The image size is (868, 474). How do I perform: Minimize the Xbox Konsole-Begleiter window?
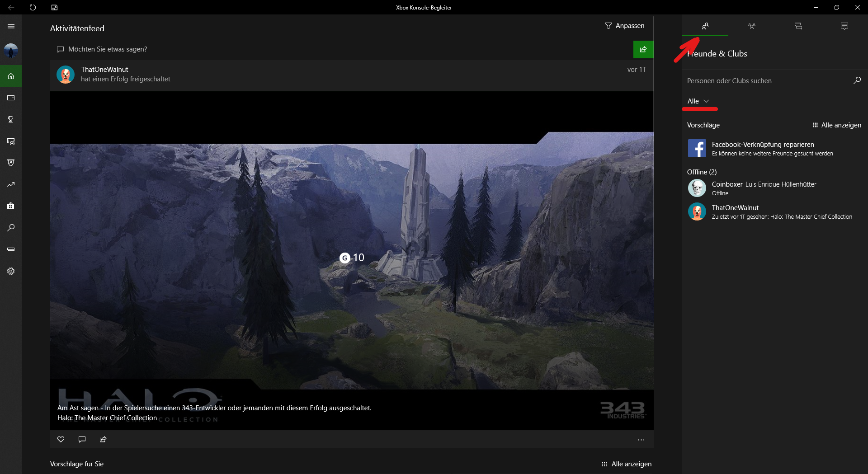click(x=816, y=7)
